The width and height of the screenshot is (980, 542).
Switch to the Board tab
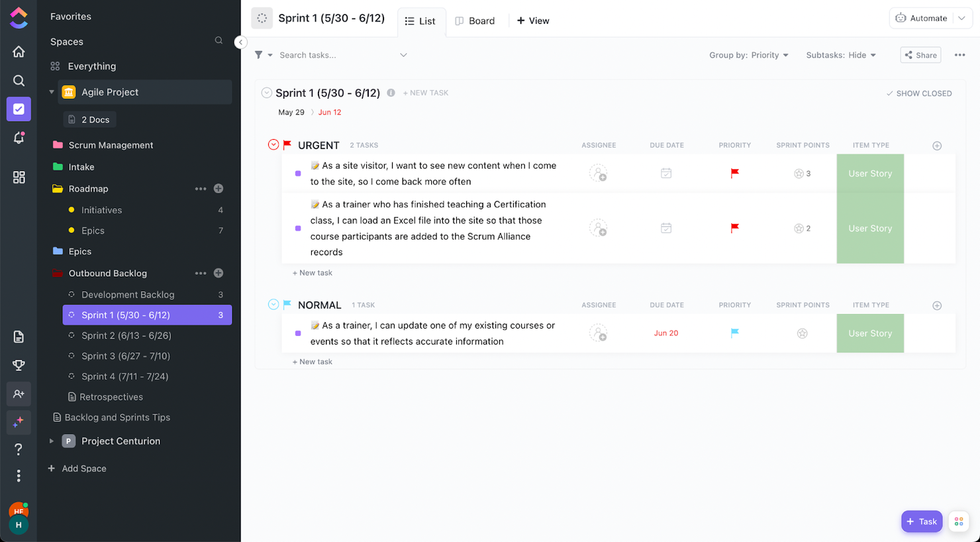point(475,21)
